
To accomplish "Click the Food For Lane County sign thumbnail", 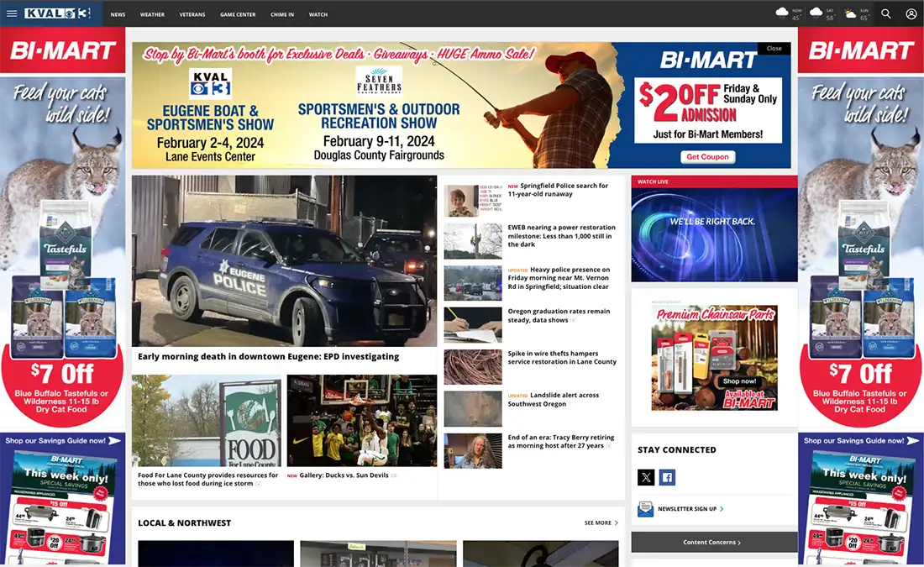I will [x=207, y=421].
